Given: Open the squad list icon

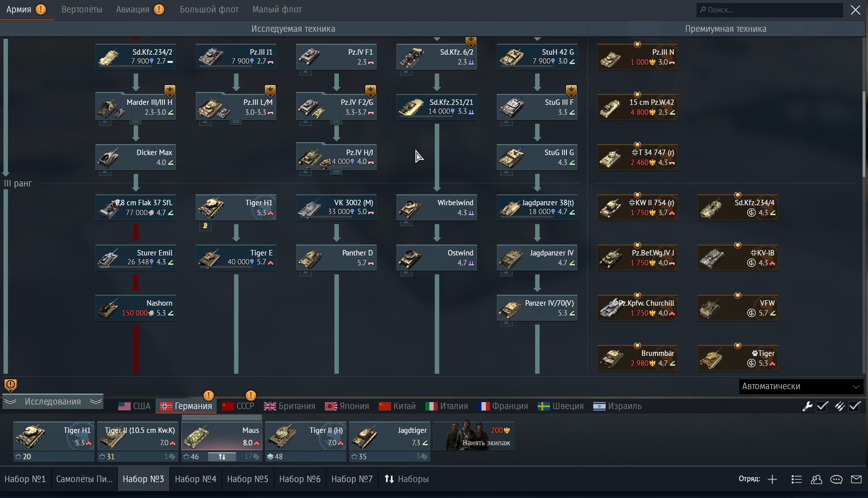Looking at the screenshot, I should click(x=796, y=479).
